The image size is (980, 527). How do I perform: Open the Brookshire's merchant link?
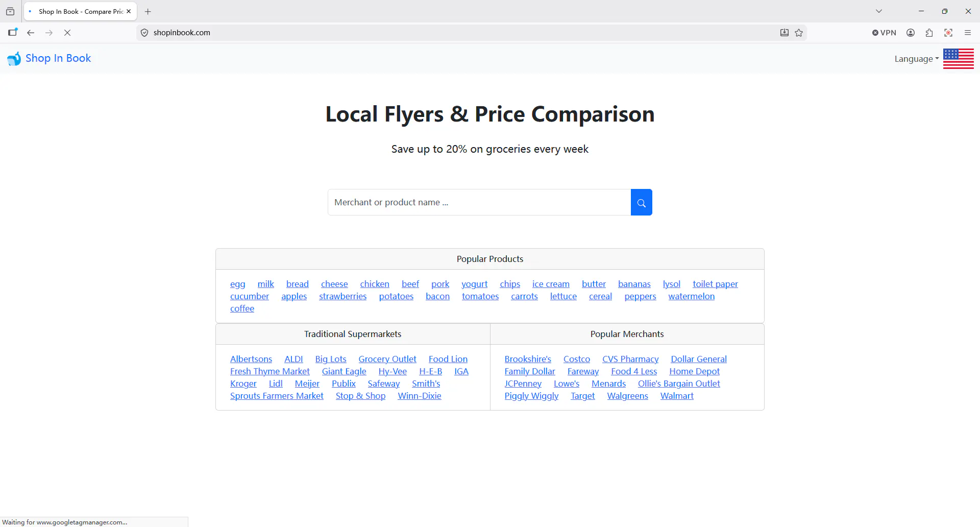point(528,359)
